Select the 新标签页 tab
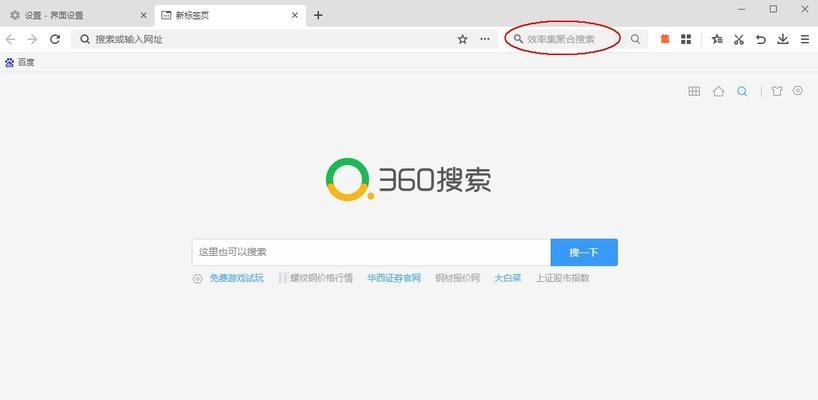The height and width of the screenshot is (400, 818). (230, 15)
